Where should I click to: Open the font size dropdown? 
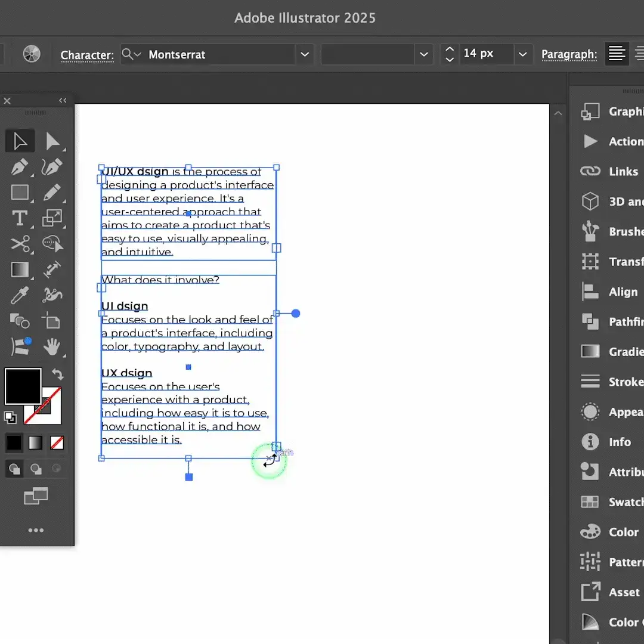(523, 54)
